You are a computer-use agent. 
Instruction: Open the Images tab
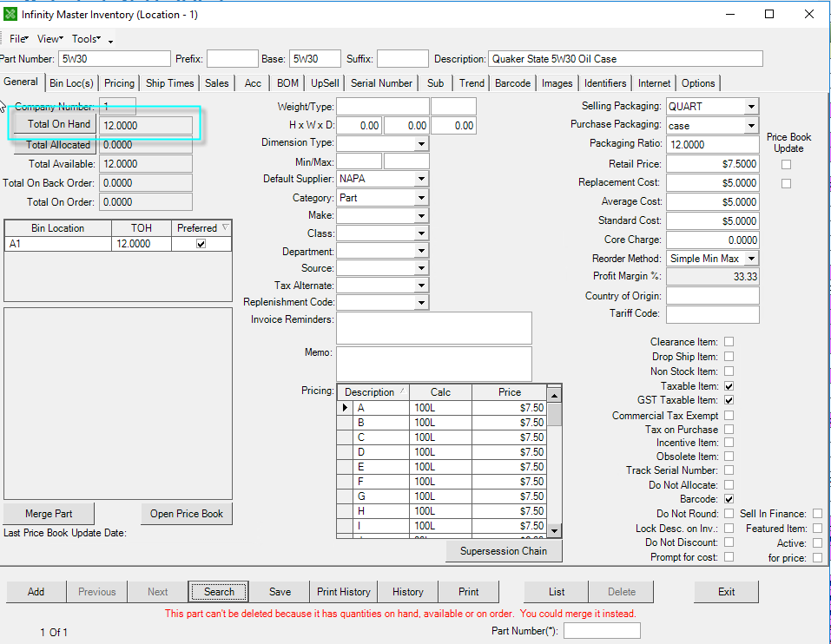557,83
